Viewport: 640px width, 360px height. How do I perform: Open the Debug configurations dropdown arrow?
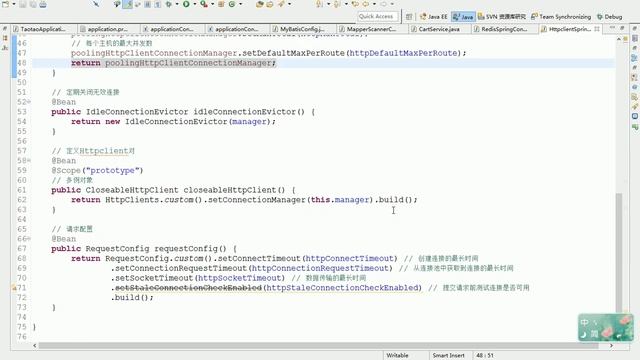pyautogui.click(x=177, y=4)
